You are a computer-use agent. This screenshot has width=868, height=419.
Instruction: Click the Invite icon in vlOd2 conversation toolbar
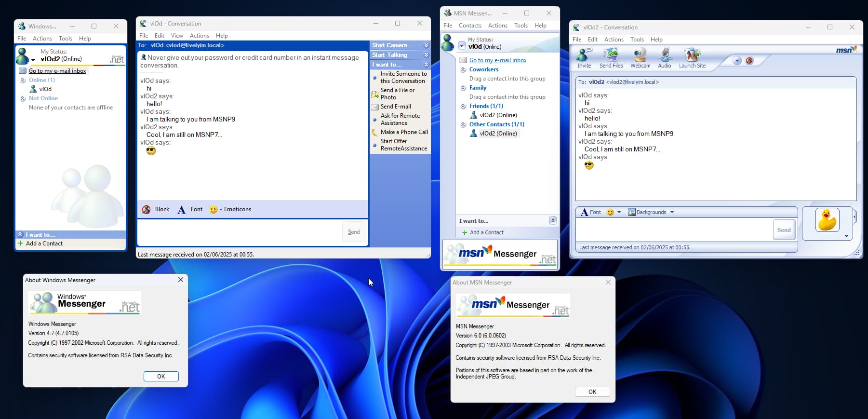coord(584,55)
